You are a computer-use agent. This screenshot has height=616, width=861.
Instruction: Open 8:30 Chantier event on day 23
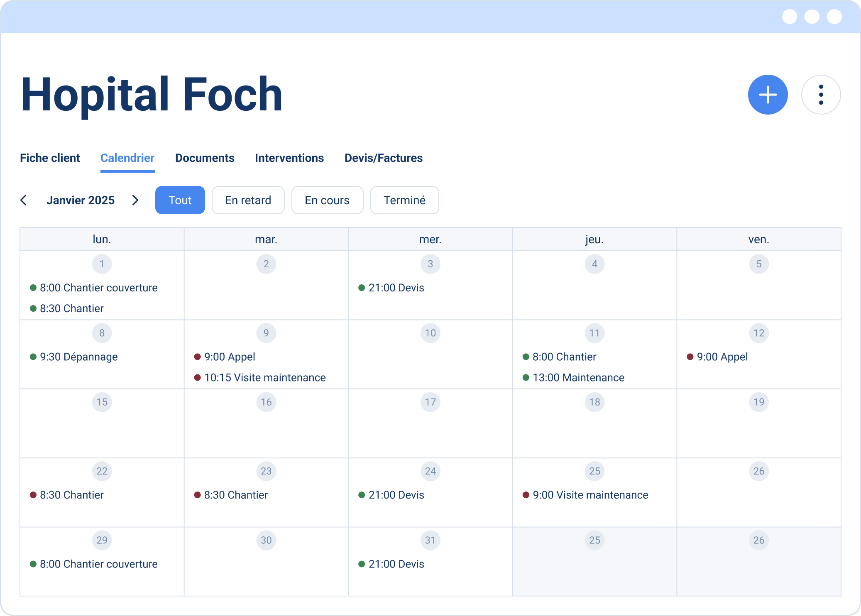[231, 495]
